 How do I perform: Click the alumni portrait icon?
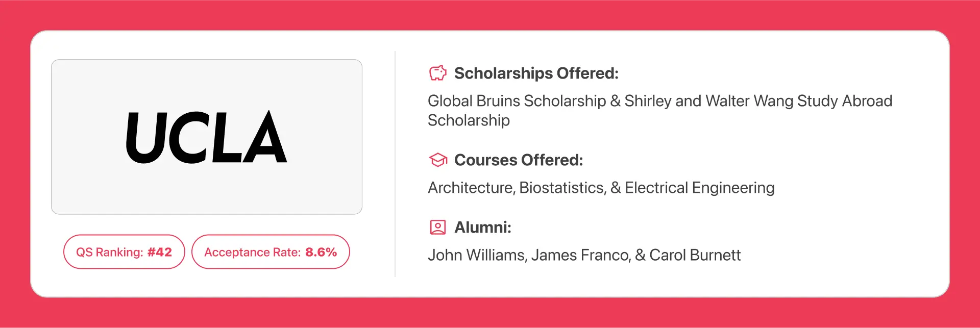click(438, 227)
